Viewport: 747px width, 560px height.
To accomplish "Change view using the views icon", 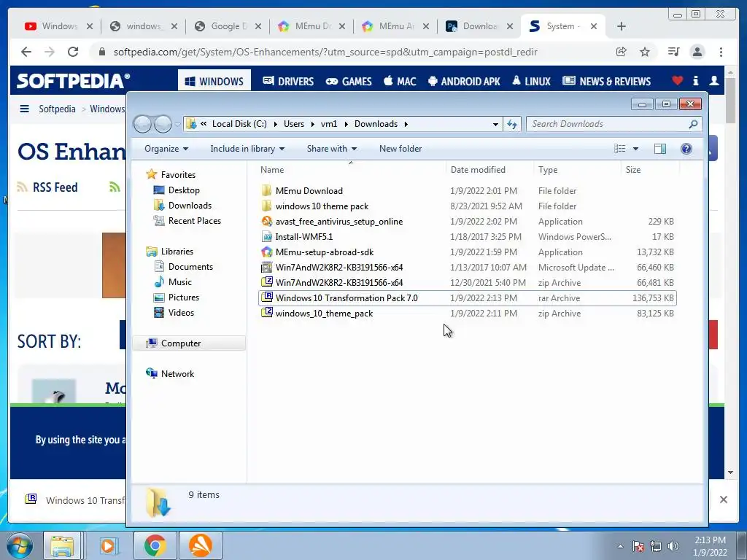I will [620, 149].
